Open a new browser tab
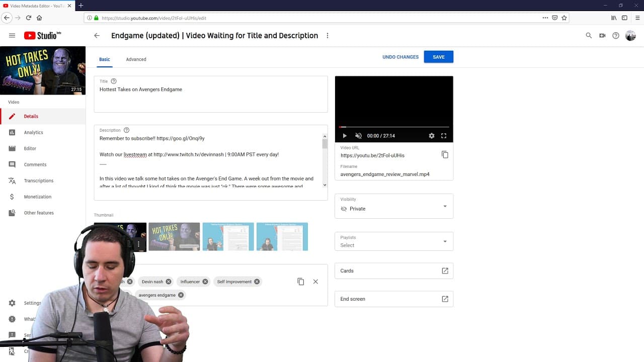The image size is (644, 362). (80, 6)
